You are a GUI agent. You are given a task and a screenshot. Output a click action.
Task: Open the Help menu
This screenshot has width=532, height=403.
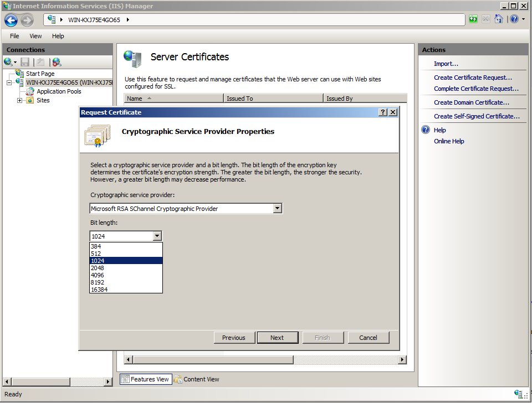(58, 36)
